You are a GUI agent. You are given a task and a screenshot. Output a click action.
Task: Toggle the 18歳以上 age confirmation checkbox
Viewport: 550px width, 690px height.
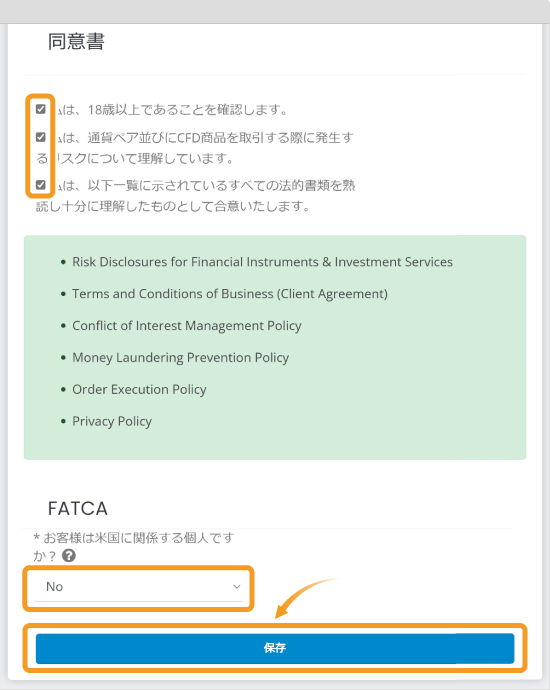(x=41, y=109)
